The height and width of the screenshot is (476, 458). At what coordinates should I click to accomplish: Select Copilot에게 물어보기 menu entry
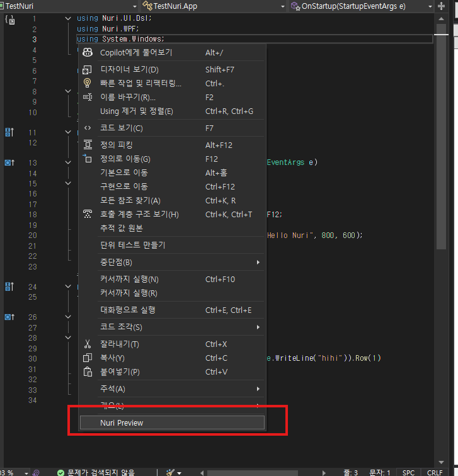click(172, 52)
